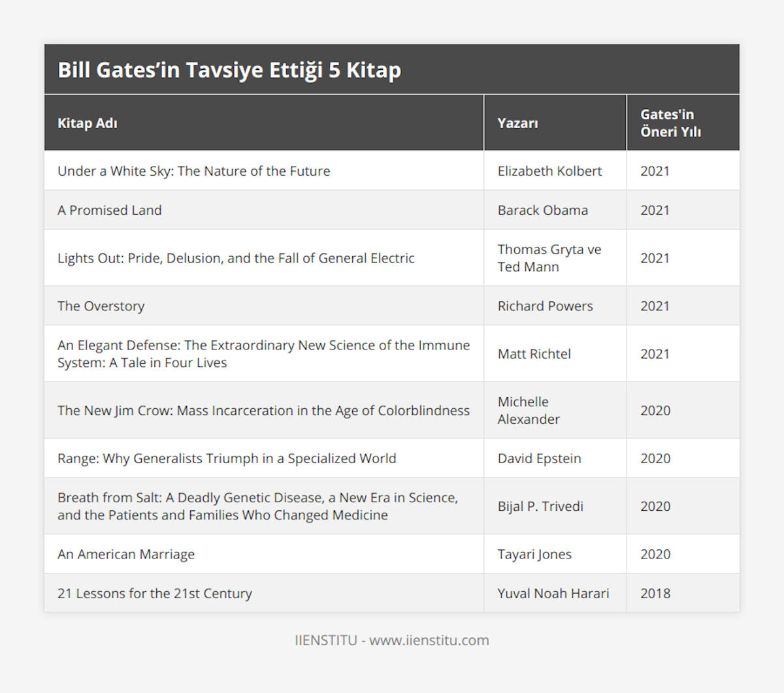Click the "Gates'in Öneri Yılı" column header
Screen dimensions: 784x693
[670, 123]
